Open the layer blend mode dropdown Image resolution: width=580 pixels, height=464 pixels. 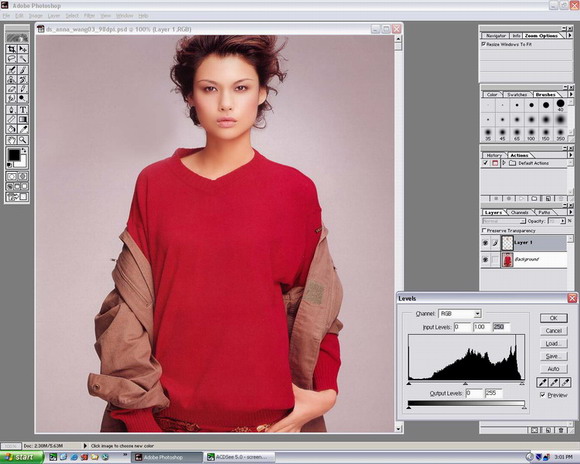click(x=522, y=221)
